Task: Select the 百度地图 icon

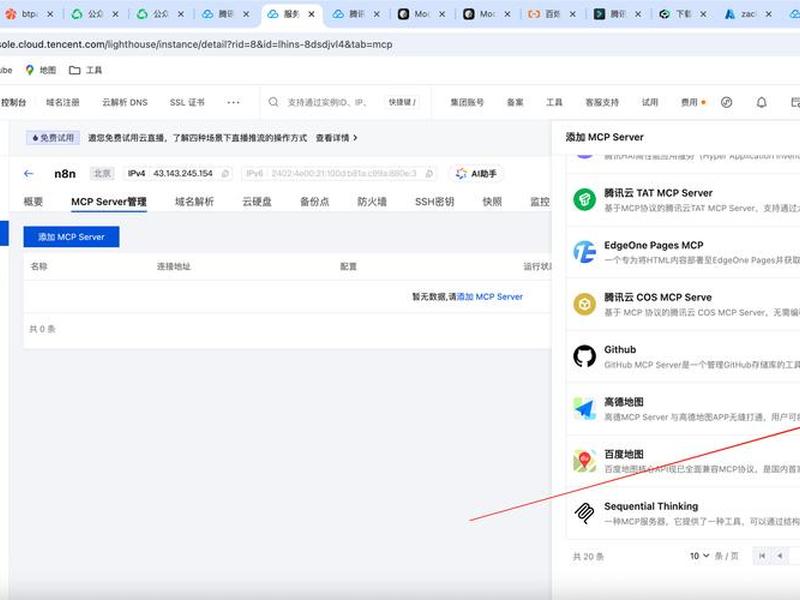Action: (585, 461)
